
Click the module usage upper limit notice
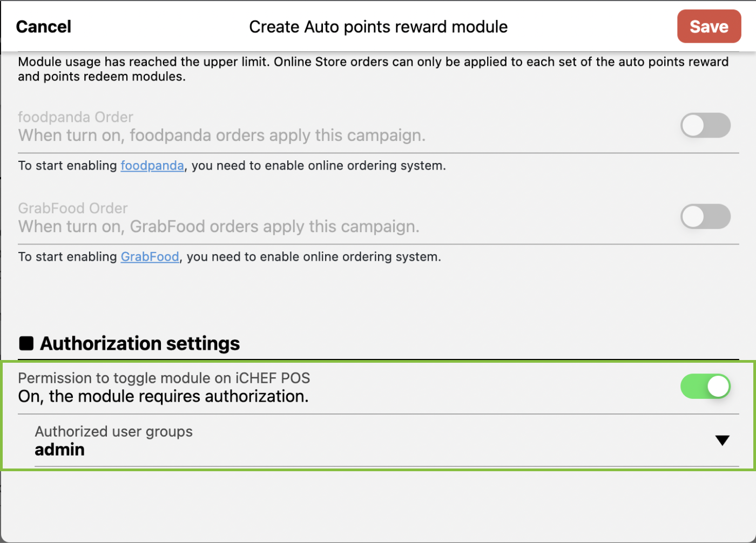[x=373, y=69]
